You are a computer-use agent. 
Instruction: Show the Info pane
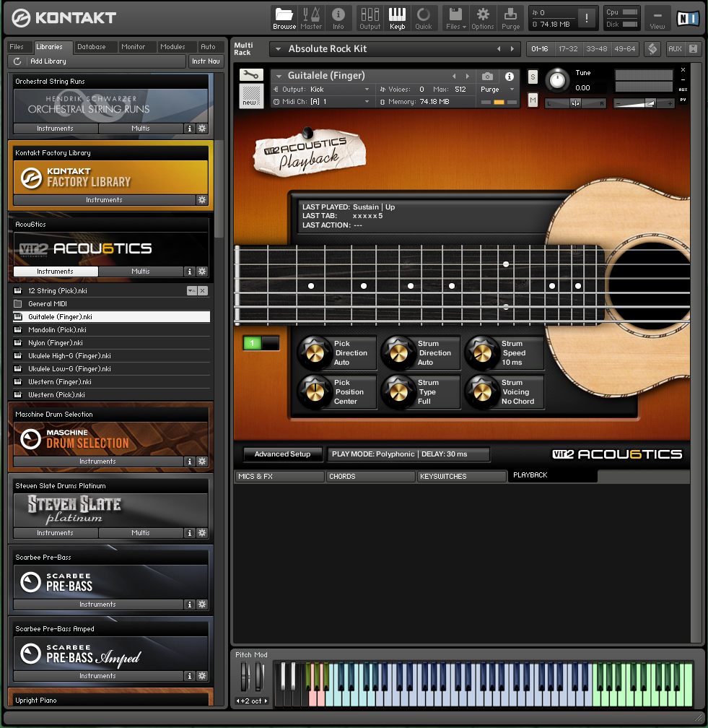click(x=338, y=19)
